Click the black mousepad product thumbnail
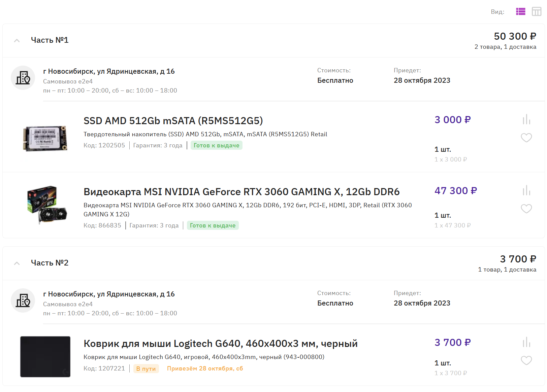Screen dimensions: 547x392 tap(45, 356)
